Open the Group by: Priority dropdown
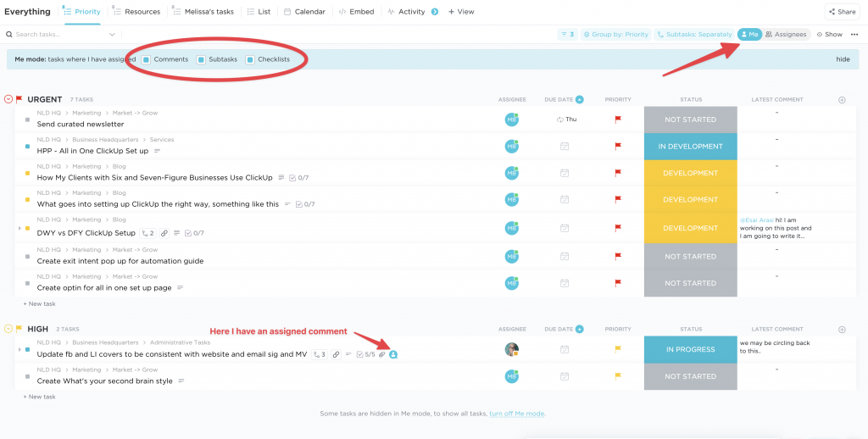This screenshot has height=439, width=868. point(615,34)
